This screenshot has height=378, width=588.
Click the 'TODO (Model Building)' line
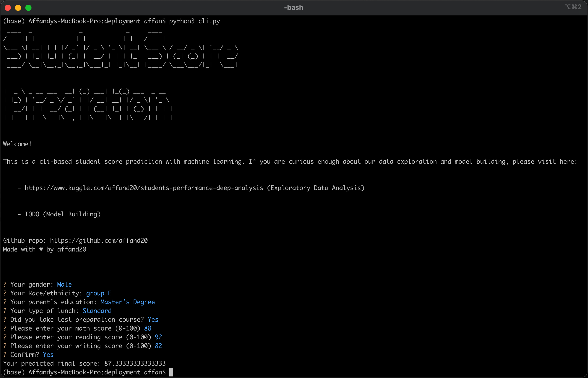point(62,214)
